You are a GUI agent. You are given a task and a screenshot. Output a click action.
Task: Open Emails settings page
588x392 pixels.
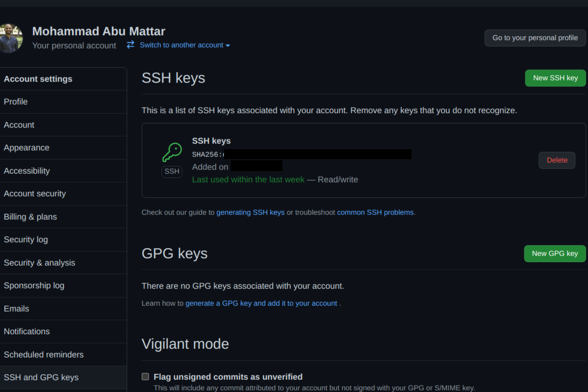point(16,308)
